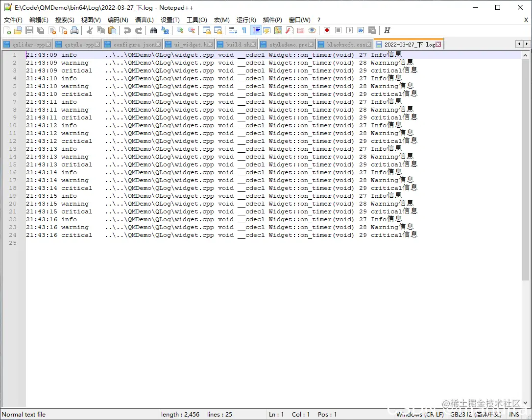Switch to the qslider.cpp tab

(x=27, y=45)
